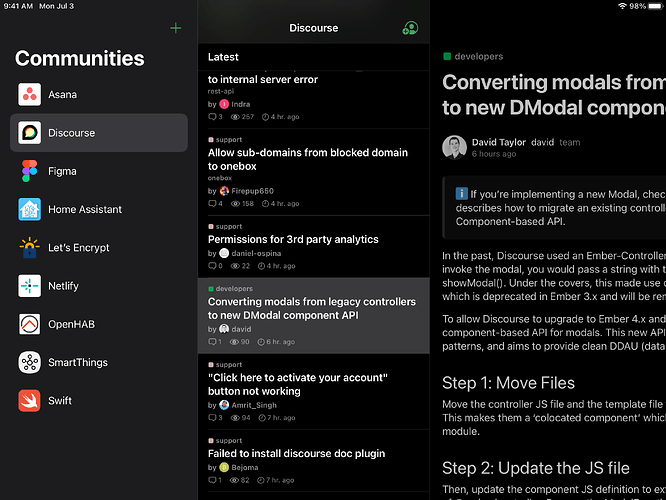Tap the developers category label in the post

[x=479, y=56]
